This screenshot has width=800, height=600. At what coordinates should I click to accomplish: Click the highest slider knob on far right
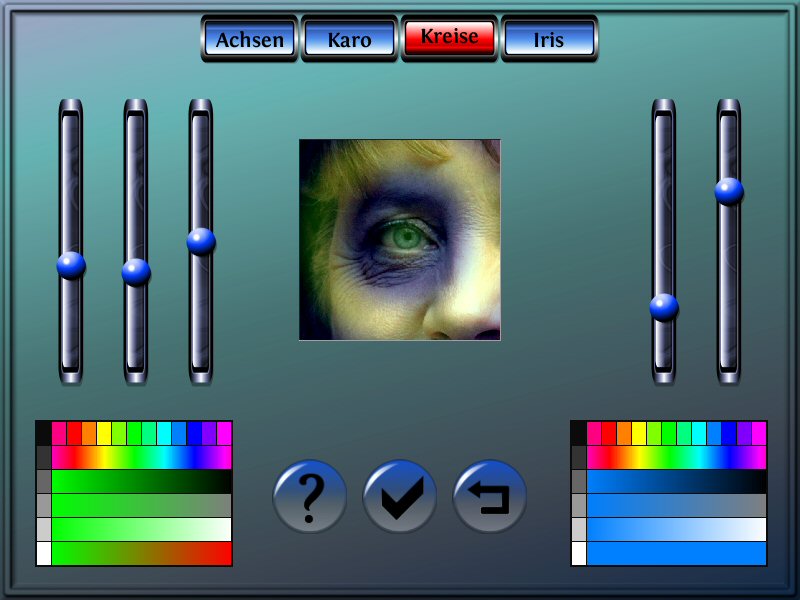click(729, 191)
